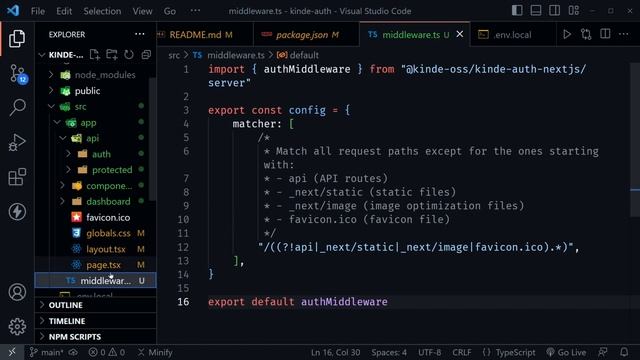
Task: Open the Selection menu
Action: tap(102, 11)
